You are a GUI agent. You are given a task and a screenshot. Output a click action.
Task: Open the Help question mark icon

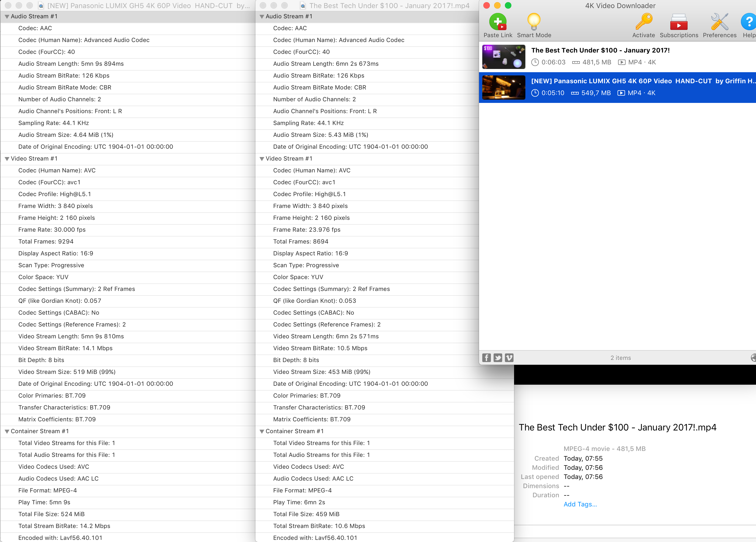(x=748, y=22)
